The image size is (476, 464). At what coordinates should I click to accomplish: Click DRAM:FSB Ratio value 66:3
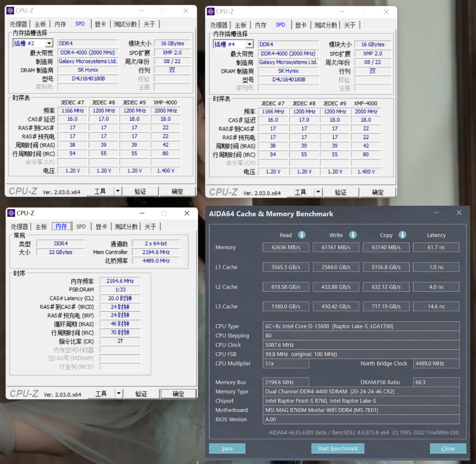pyautogui.click(x=436, y=382)
